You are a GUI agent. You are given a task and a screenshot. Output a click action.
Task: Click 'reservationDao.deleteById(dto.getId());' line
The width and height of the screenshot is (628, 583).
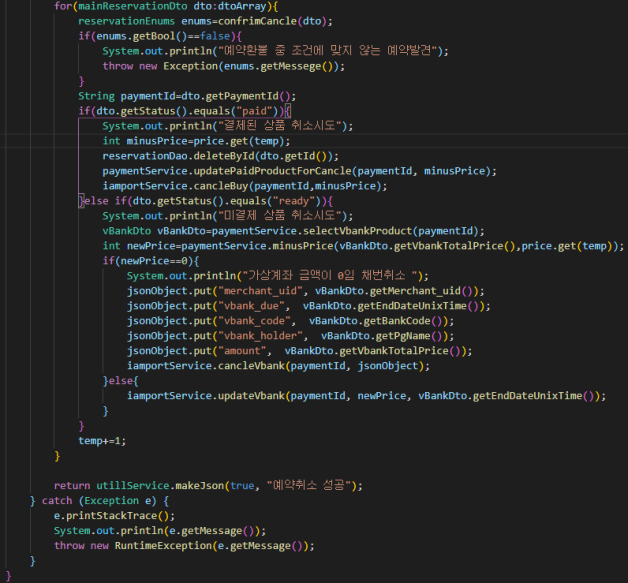(220, 156)
